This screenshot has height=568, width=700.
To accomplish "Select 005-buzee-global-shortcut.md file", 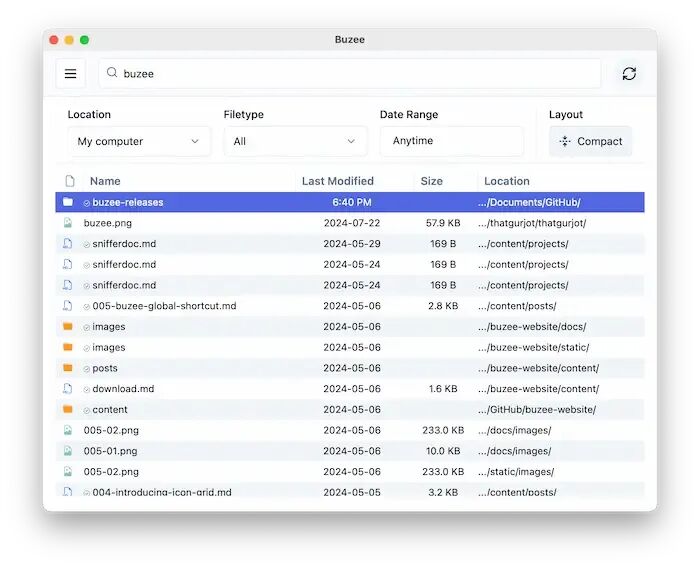I will point(164,306).
